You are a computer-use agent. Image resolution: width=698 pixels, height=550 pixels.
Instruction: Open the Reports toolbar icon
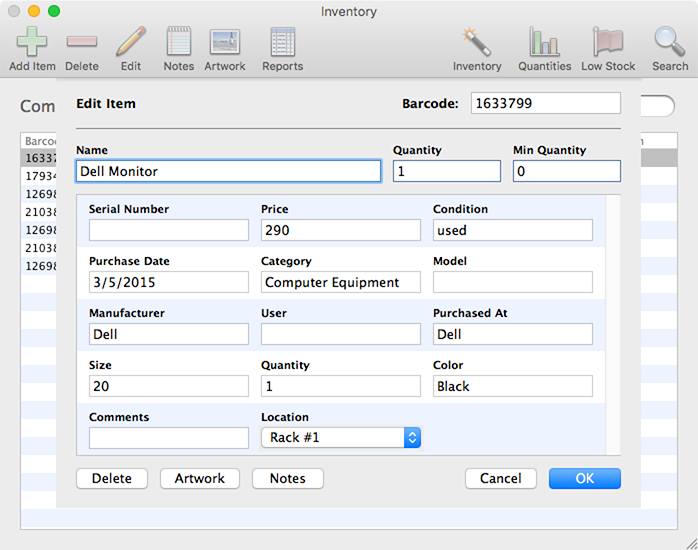(x=283, y=41)
